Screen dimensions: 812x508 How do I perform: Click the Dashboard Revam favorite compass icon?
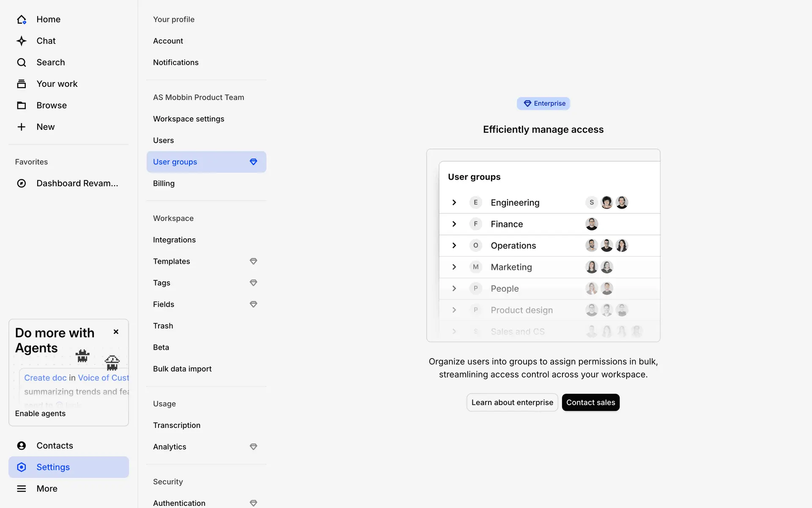tap(22, 183)
